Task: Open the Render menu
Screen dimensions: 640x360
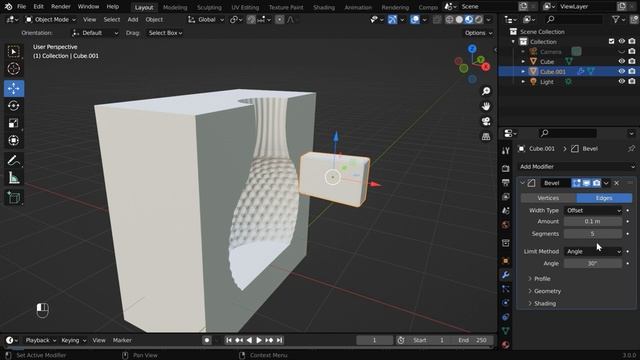Action: point(61,7)
